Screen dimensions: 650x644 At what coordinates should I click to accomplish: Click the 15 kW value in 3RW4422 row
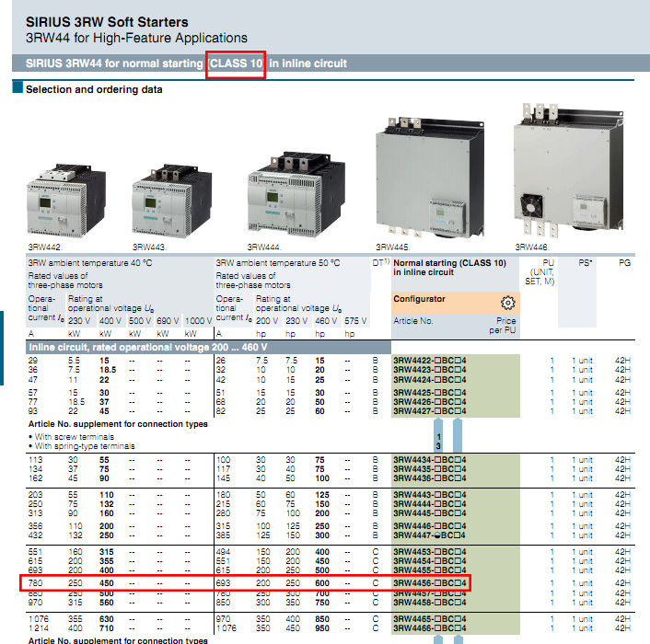[x=104, y=361]
